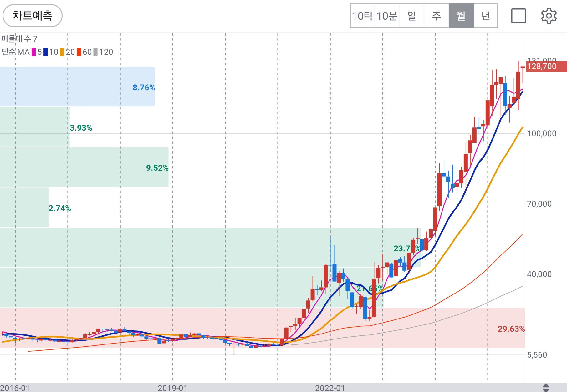567x392 pixels.
Task: Select the 년 (yearly) chart tab
Action: [486, 16]
